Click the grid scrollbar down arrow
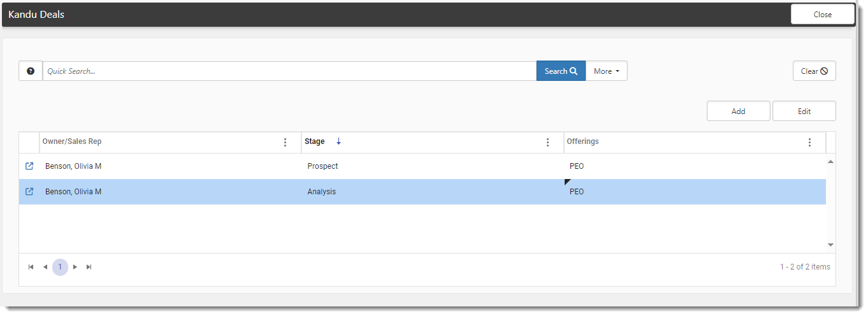The height and width of the screenshot is (316, 868). click(x=830, y=245)
